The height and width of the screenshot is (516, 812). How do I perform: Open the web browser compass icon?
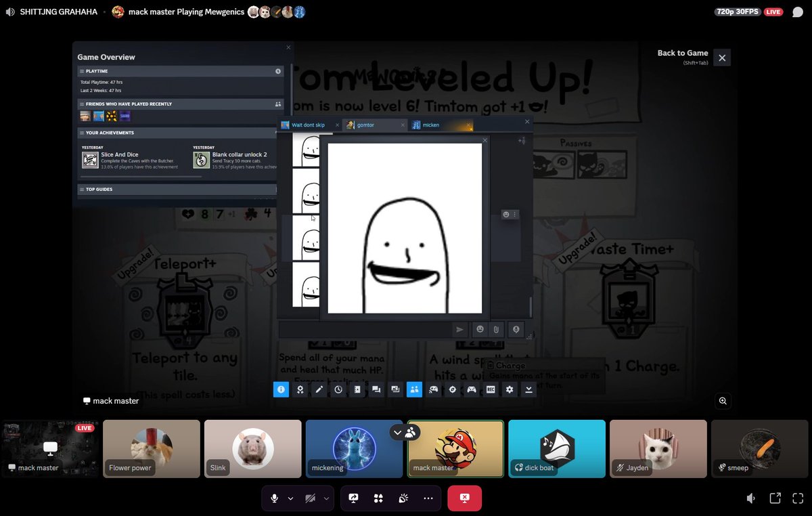(453, 389)
